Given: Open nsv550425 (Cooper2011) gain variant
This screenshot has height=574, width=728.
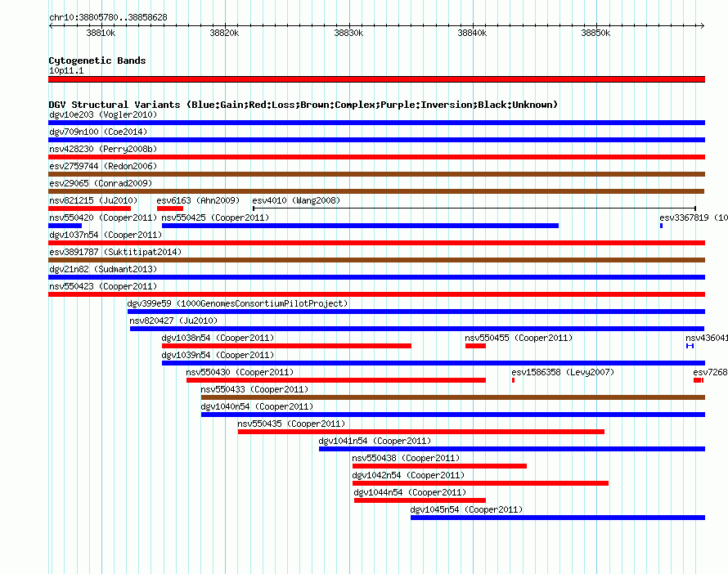Looking at the screenshot, I should point(360,226).
